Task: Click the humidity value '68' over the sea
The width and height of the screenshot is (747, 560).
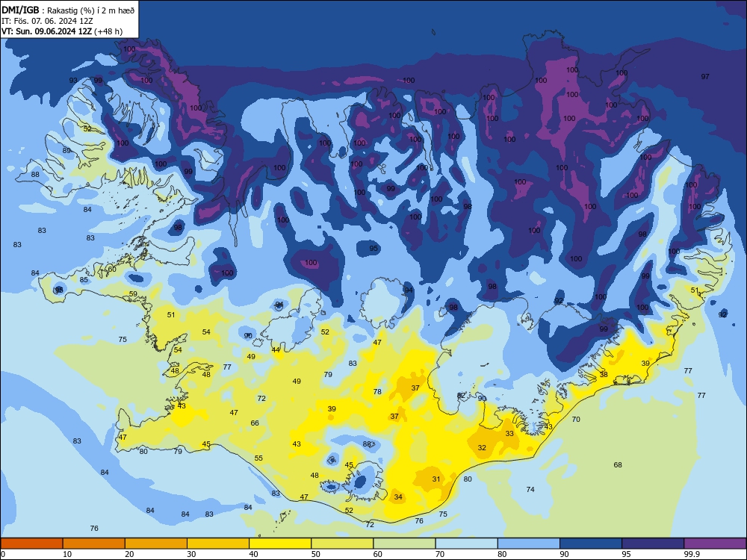Action: coord(618,464)
